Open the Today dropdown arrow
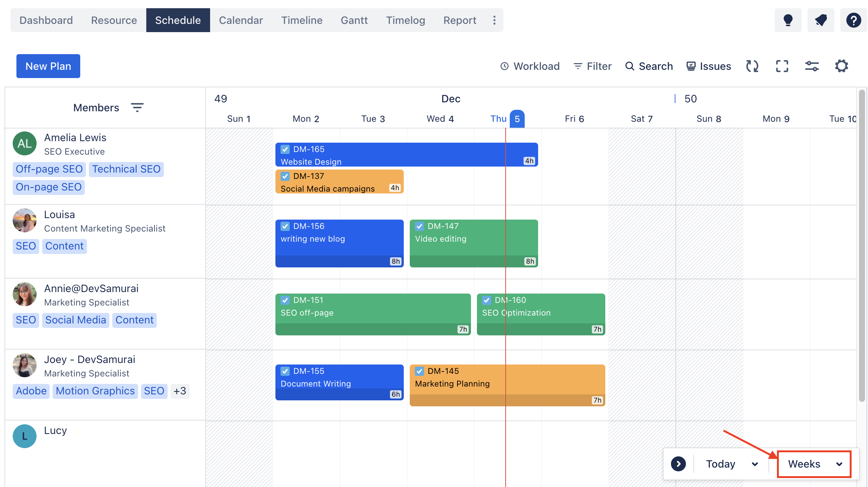 (x=755, y=464)
